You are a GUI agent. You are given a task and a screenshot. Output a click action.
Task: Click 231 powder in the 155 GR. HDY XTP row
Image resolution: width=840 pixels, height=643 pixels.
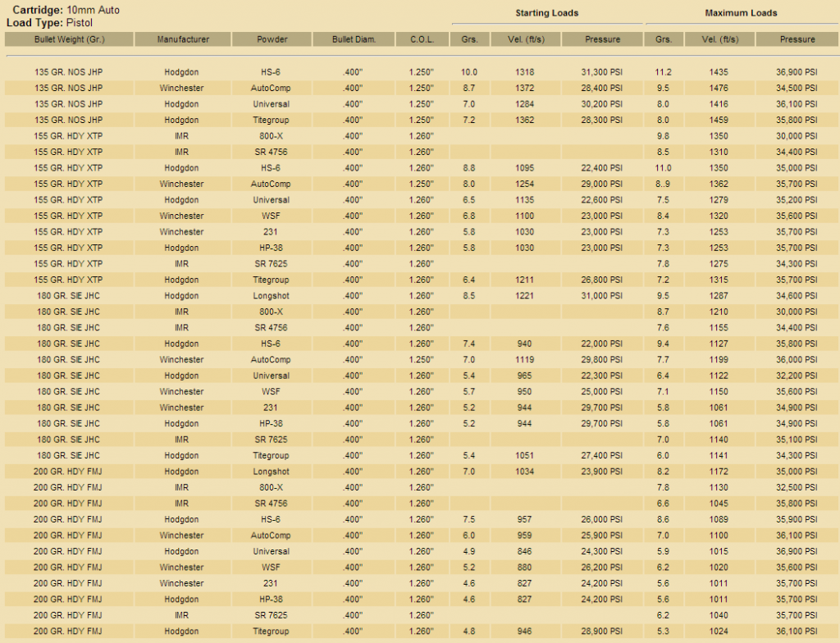point(271,232)
